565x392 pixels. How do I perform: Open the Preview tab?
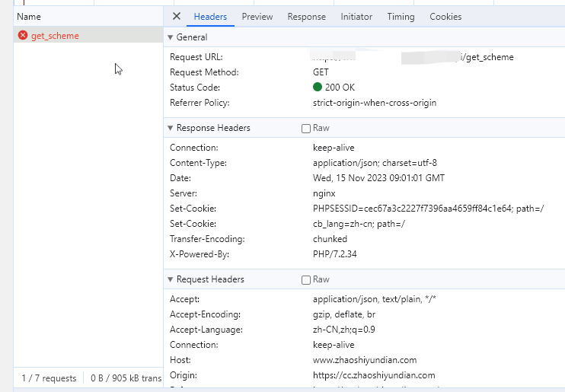[x=257, y=17]
